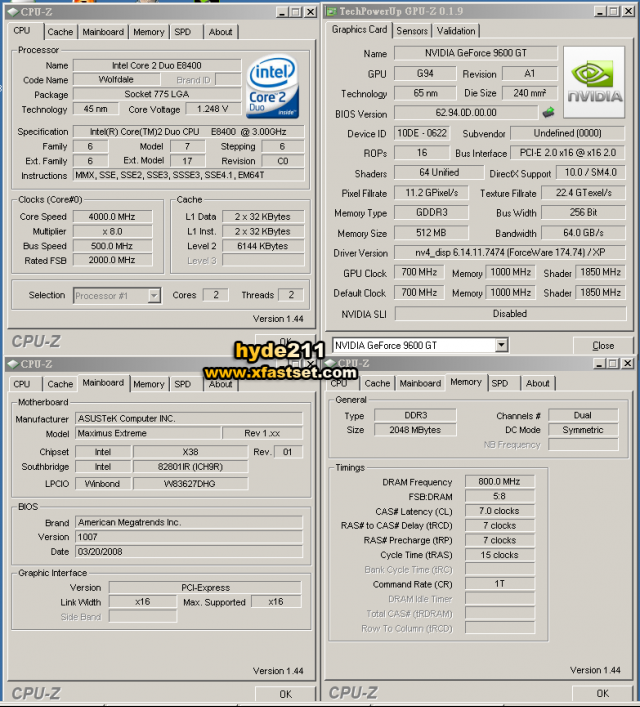Click the manufacturer ASUSTeK Computer INC. field
640x707 pixels.
point(189,418)
